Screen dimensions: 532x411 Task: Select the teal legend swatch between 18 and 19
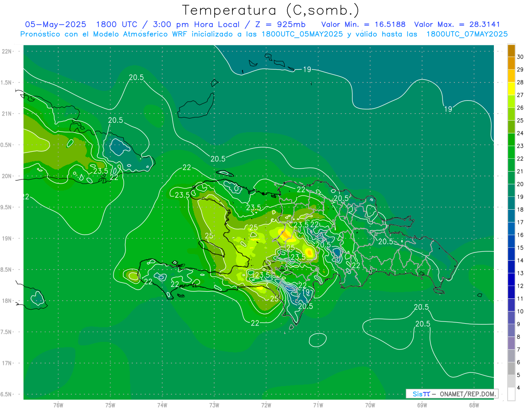pos(511,203)
